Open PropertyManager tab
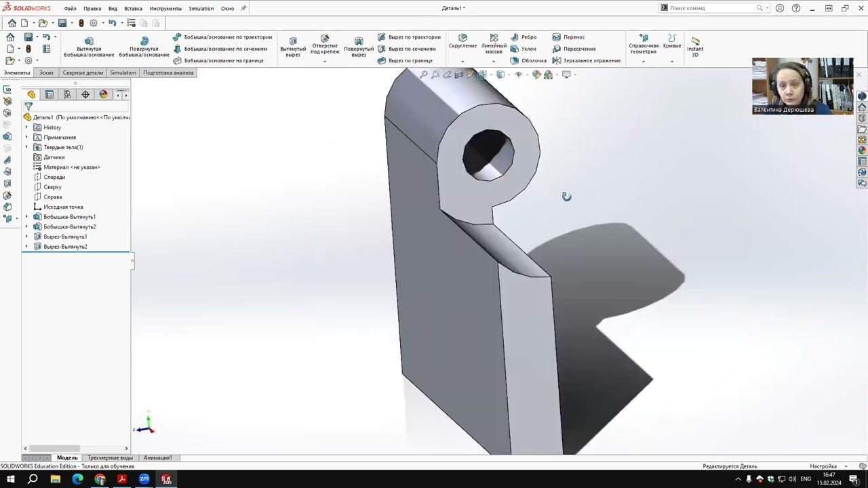Viewport: 868px width, 488px height. tap(49, 94)
